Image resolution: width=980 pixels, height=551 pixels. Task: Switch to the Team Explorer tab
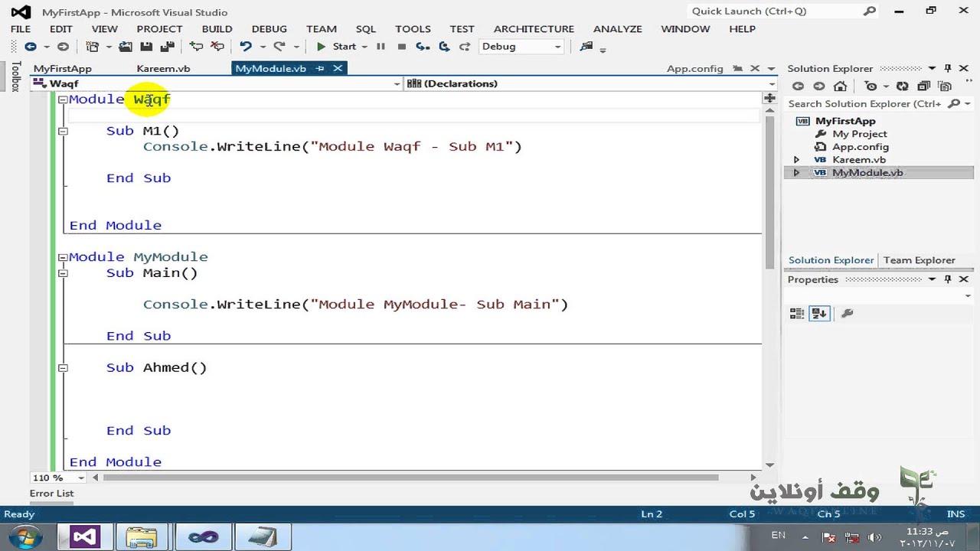[919, 260]
